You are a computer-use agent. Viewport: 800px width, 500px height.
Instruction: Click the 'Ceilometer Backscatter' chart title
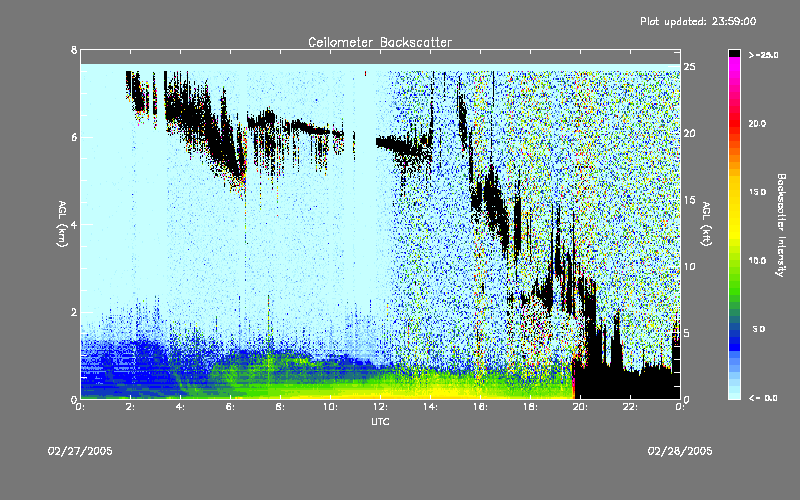(x=380, y=42)
